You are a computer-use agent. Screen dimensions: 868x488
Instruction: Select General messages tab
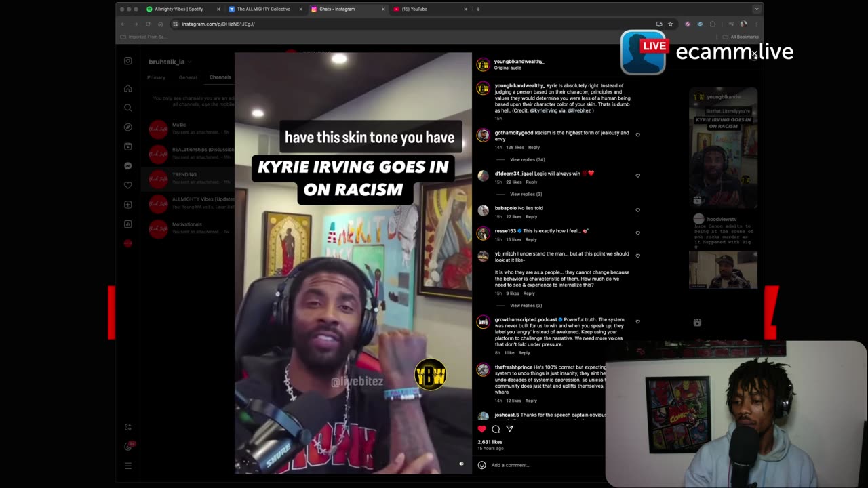point(188,77)
